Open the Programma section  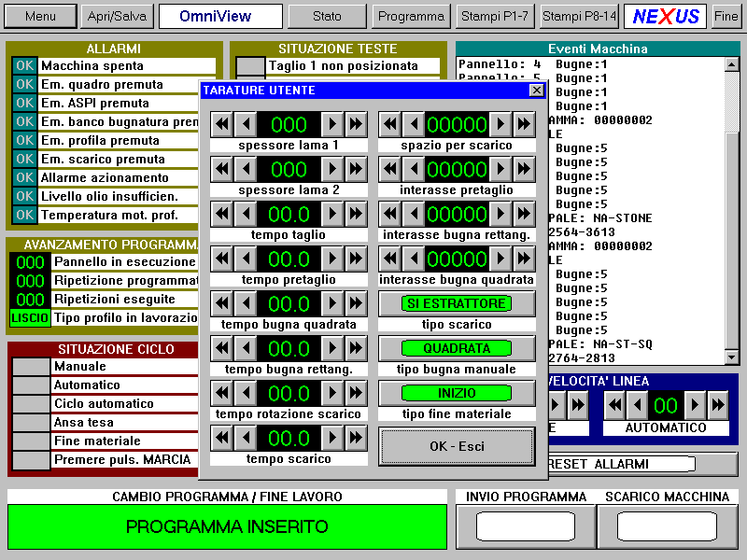click(412, 17)
